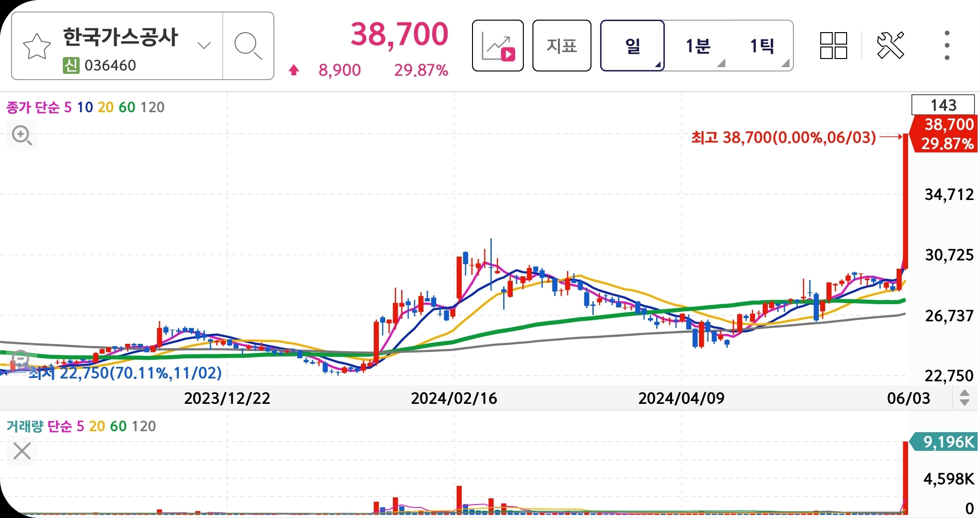Expand the stock name dropdown chevron
This screenshot has height=518, width=980.
tap(204, 46)
